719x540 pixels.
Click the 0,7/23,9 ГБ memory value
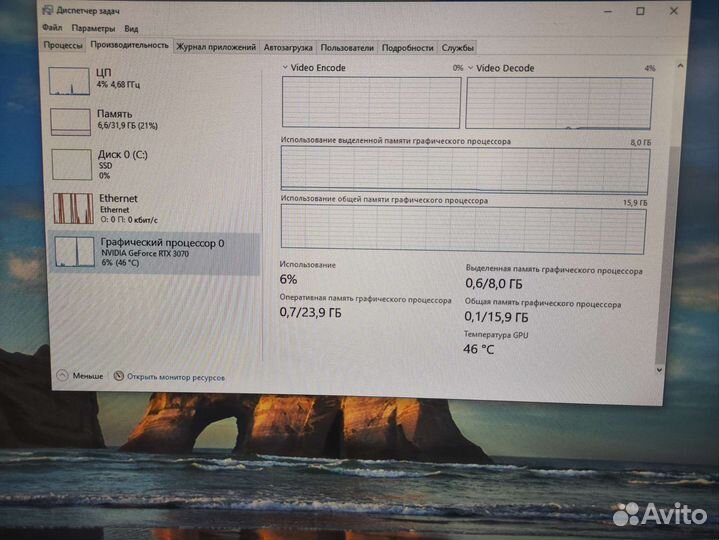(x=310, y=313)
